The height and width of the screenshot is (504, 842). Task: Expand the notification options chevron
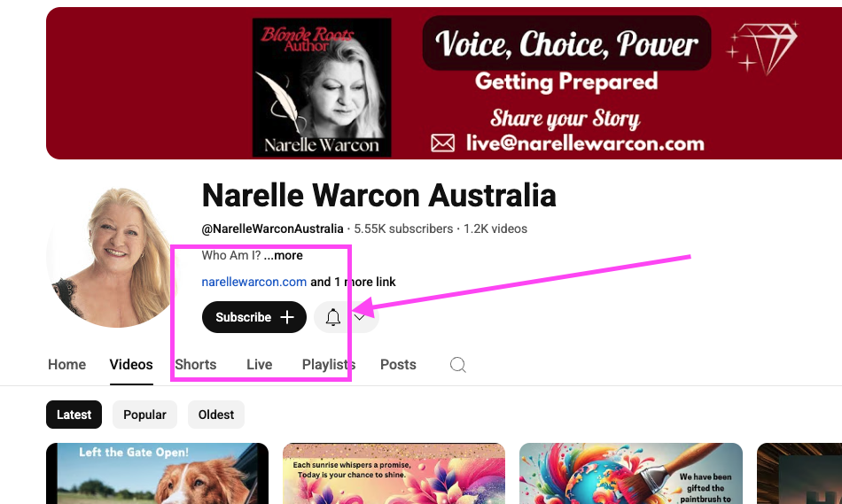(x=360, y=317)
